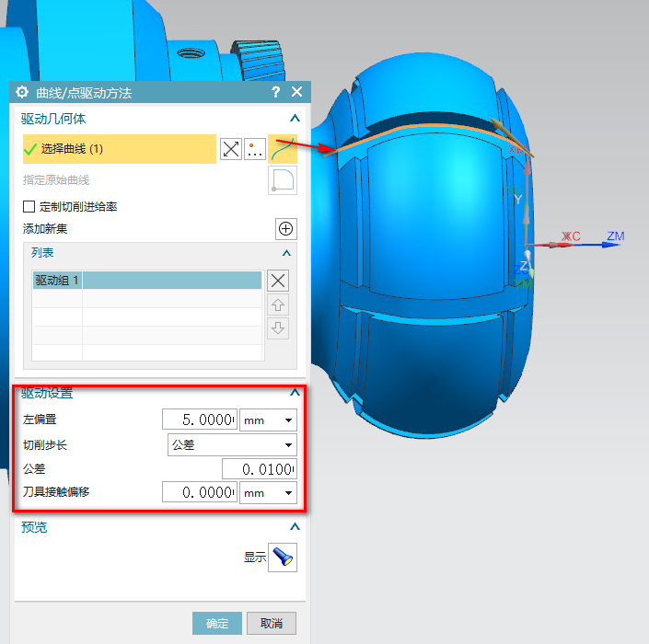Open the 切削步长 公差 dropdown
This screenshot has width=649, height=644.
[x=232, y=444]
